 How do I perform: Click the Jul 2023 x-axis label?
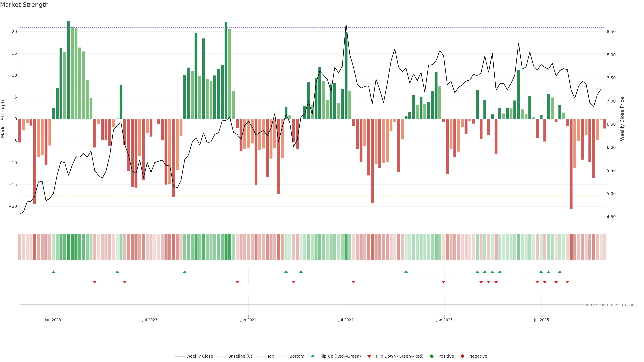pos(150,320)
